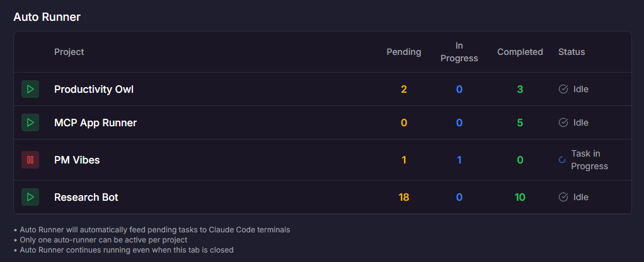
Task: Click the Task in Progress status text
Action: click(x=589, y=160)
